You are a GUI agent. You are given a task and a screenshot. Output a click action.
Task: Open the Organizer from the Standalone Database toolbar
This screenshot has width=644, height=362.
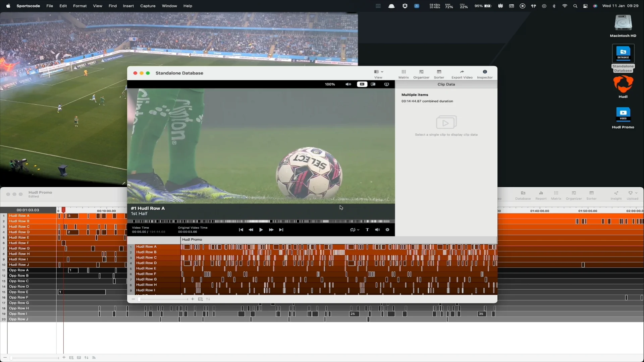(x=421, y=73)
